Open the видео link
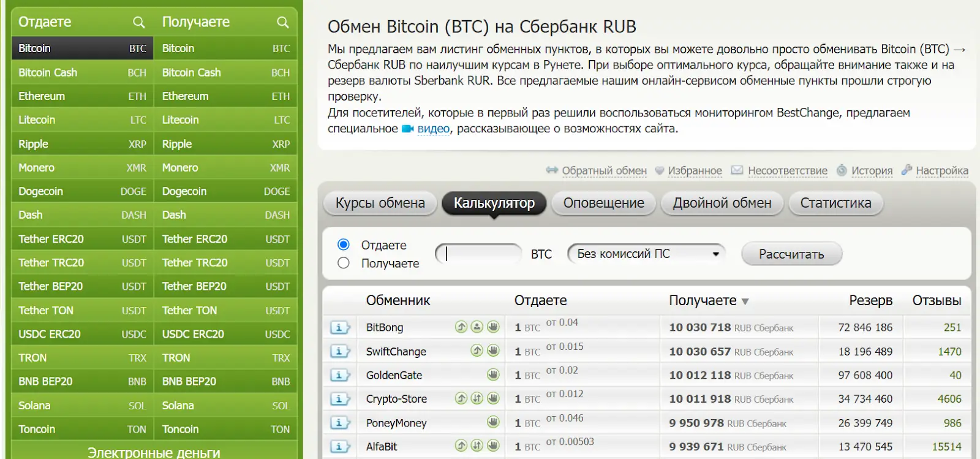This screenshot has width=980, height=459. 434,129
